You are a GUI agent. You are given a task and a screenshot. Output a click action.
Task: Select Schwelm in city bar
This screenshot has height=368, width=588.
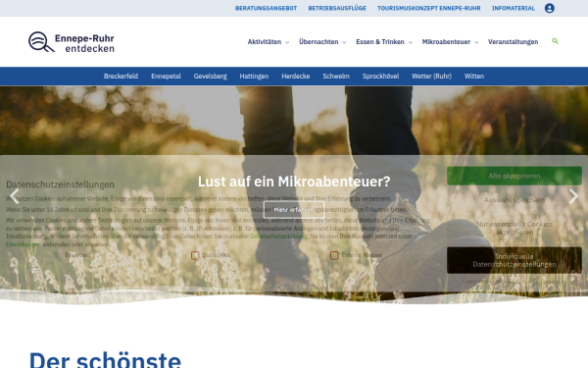pyautogui.click(x=336, y=77)
